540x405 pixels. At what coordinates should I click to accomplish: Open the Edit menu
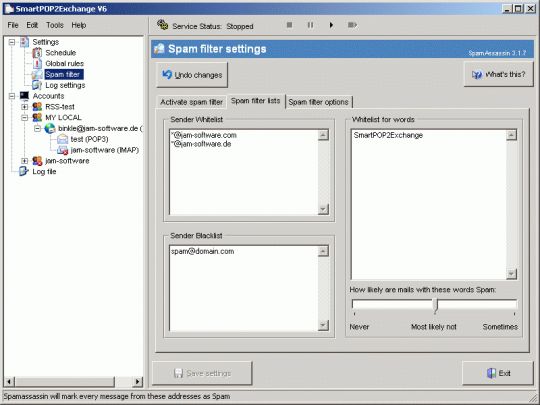point(32,25)
